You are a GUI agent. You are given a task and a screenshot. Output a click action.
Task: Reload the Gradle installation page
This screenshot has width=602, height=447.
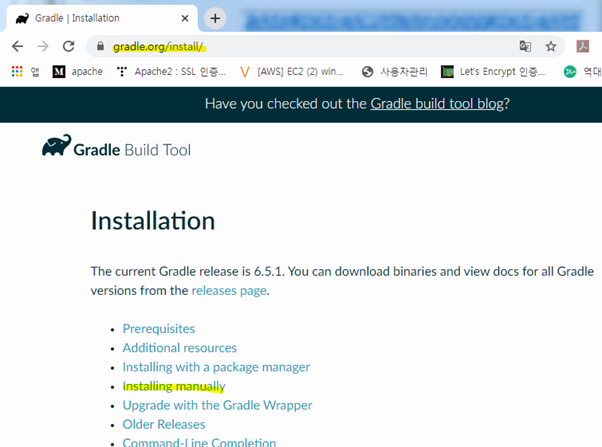click(69, 46)
